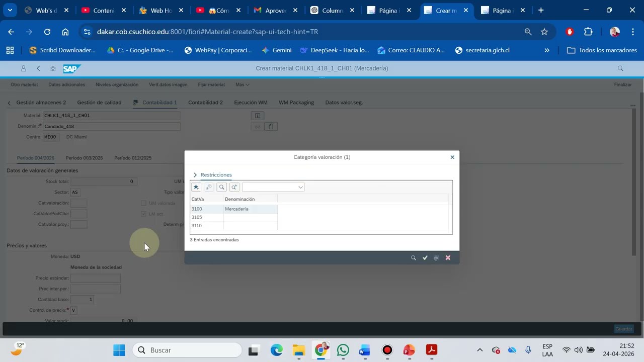Click the clipboard icon beside the description field
The width and height of the screenshot is (644, 362).
[x=271, y=127]
